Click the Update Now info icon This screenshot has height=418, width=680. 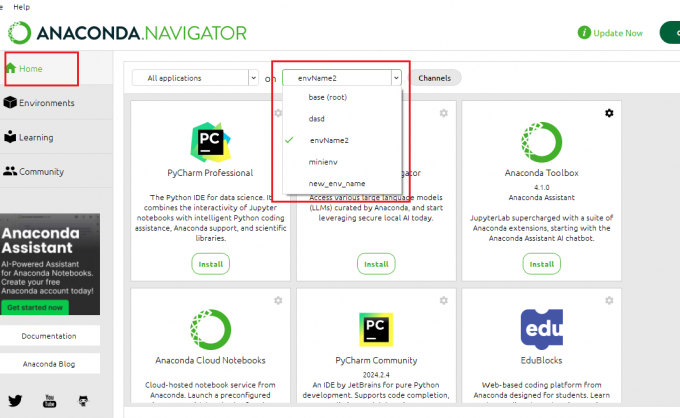point(584,33)
